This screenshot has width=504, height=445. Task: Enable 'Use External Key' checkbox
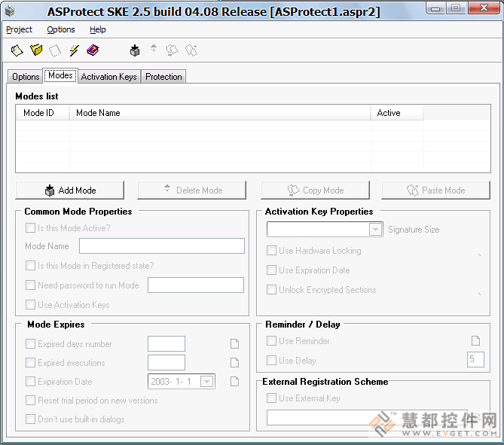point(272,398)
